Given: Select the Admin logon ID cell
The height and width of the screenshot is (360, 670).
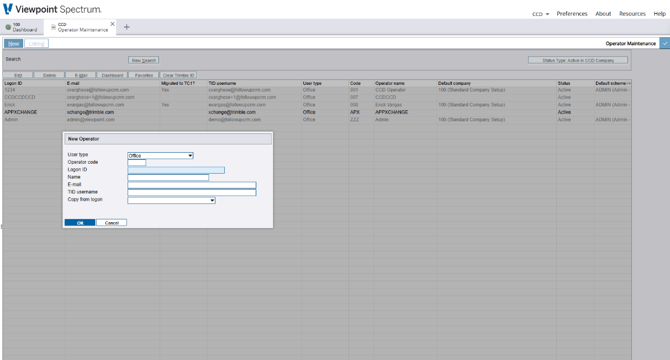Looking at the screenshot, I should [x=34, y=120].
